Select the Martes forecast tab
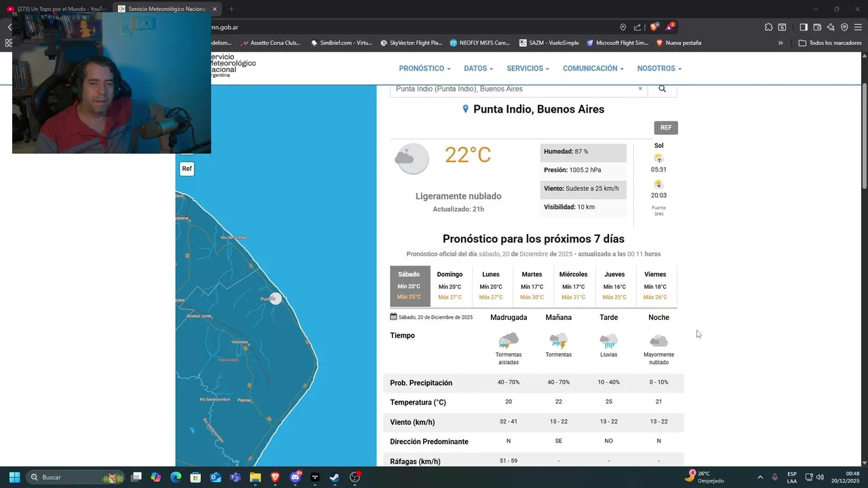This screenshot has width=868, height=488. pos(532,287)
